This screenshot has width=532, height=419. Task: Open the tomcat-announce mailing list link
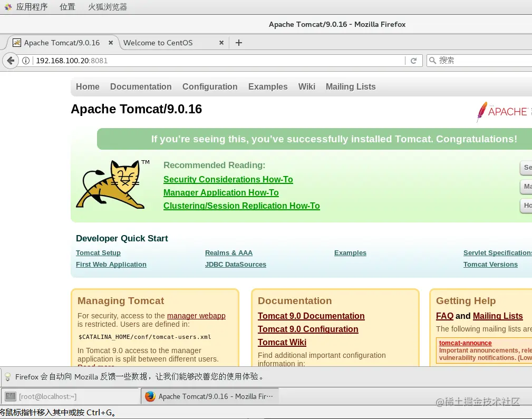(x=465, y=343)
